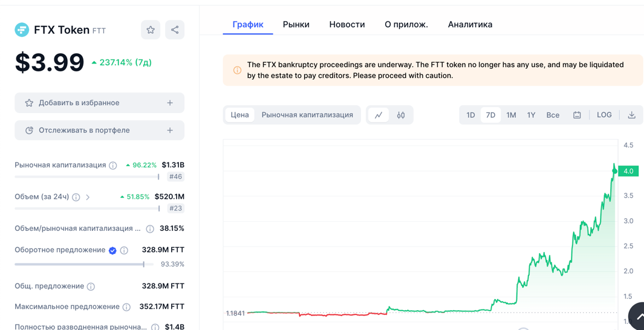The height and width of the screenshot is (330, 644).
Task: Click the 24h volume progress bar
Action: tap(87, 209)
